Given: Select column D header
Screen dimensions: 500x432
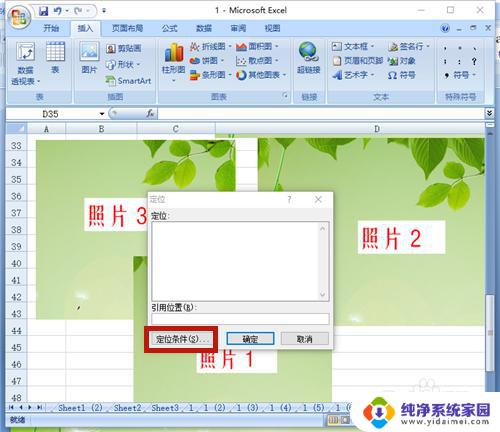Looking at the screenshot, I should [x=350, y=129].
